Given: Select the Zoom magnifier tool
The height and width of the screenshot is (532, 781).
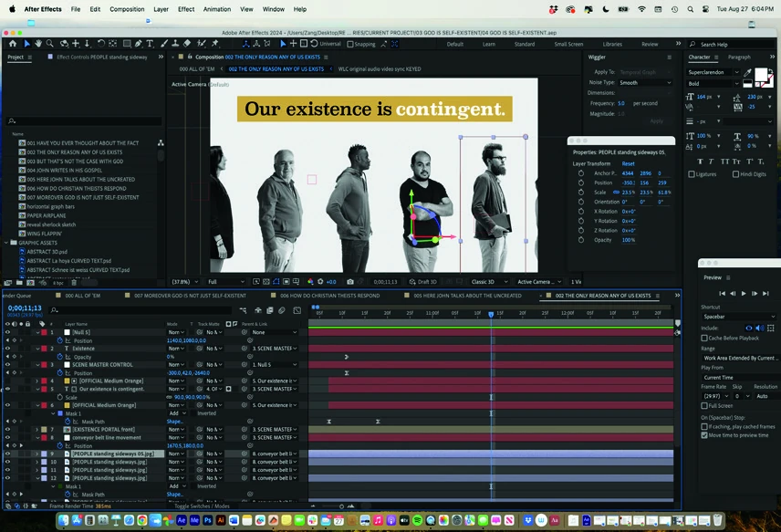Looking at the screenshot, I should pyautogui.click(x=50, y=44).
